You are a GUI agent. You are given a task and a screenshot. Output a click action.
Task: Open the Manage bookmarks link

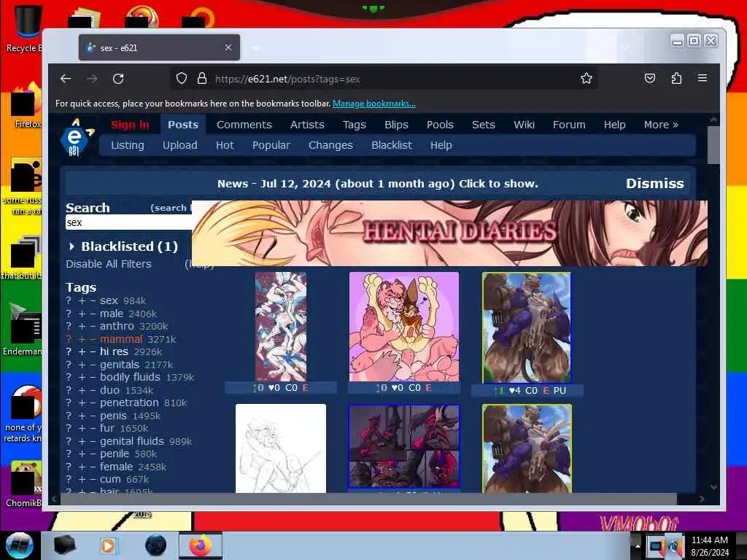pos(374,104)
